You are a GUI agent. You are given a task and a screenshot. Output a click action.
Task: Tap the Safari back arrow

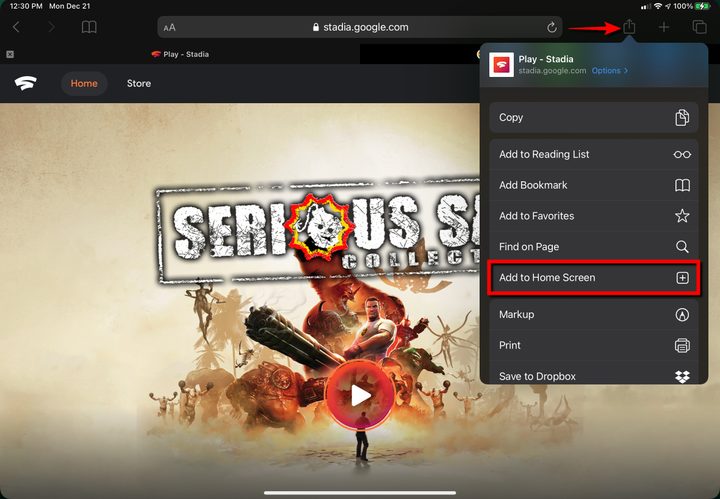pos(17,27)
